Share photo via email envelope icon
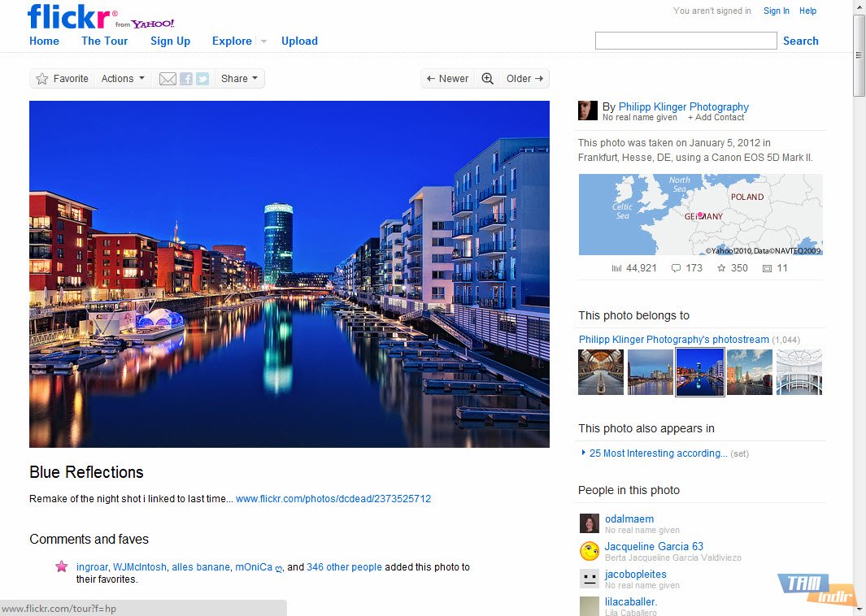 (x=168, y=79)
